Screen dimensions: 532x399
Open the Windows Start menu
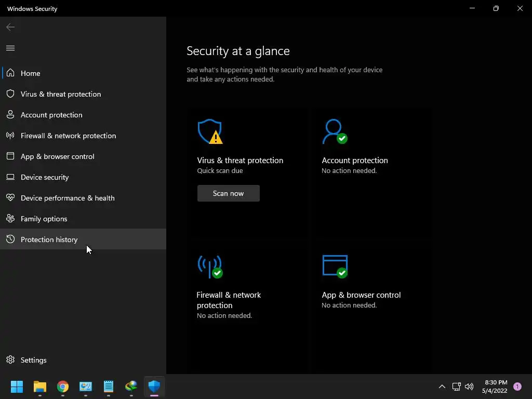(x=17, y=387)
